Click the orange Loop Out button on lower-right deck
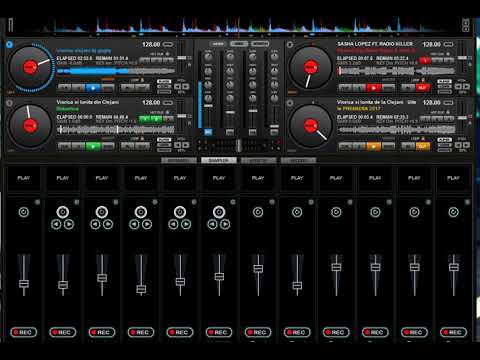 [x=423, y=146]
